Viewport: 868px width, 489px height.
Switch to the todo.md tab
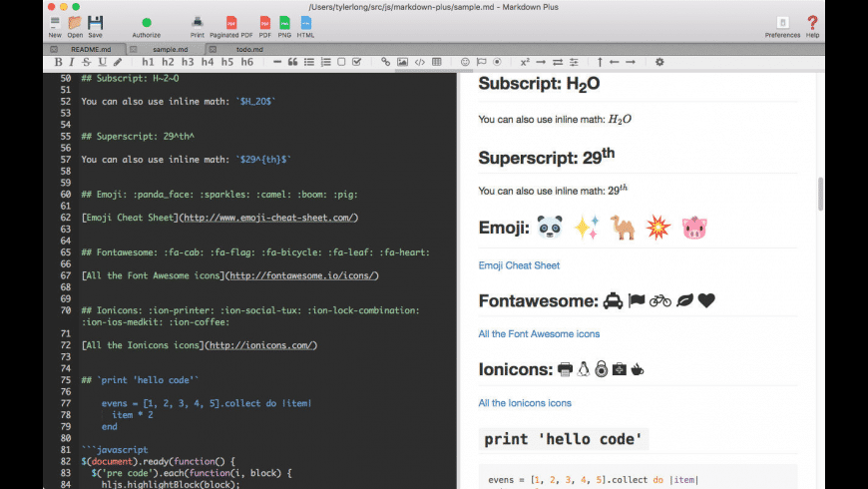[249, 49]
